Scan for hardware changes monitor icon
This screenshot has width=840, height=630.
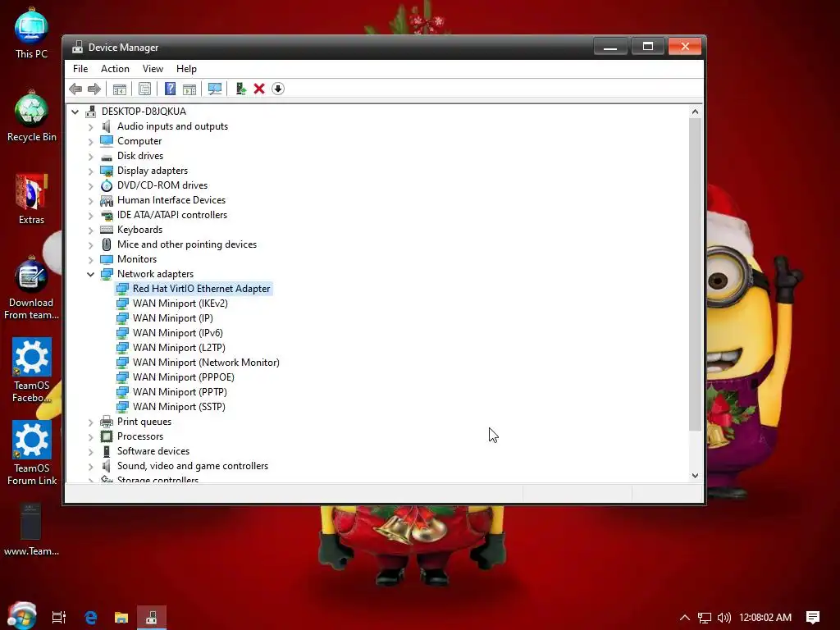click(x=215, y=89)
